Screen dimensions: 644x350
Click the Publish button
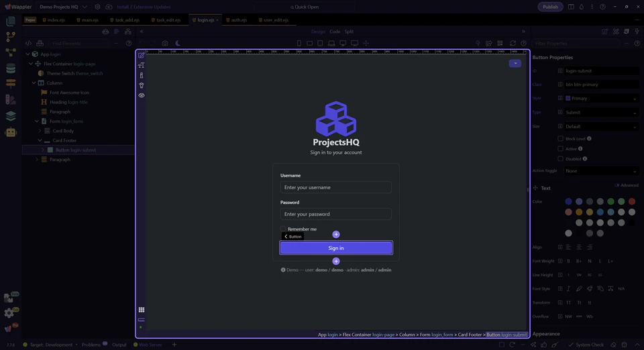point(550,7)
